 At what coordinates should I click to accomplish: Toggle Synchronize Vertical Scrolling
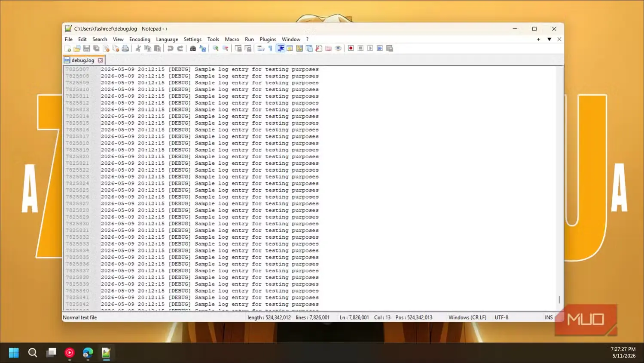(x=238, y=49)
